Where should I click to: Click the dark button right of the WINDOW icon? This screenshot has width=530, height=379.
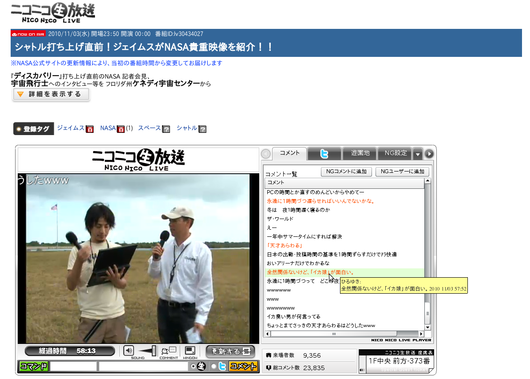pyautogui.click(x=230, y=351)
